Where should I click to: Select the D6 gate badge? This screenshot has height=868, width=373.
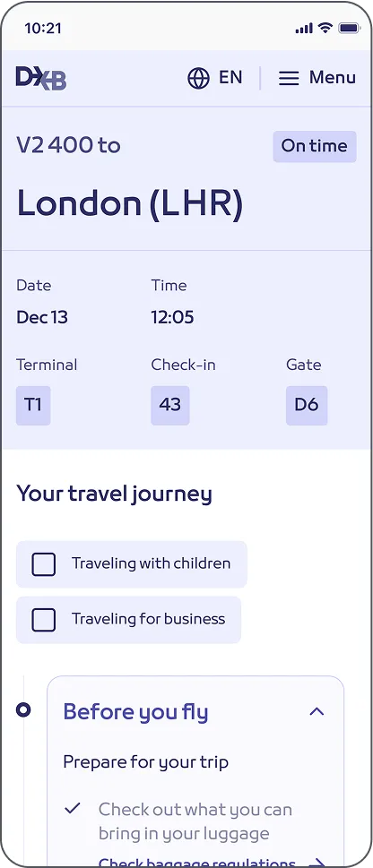[x=307, y=405]
